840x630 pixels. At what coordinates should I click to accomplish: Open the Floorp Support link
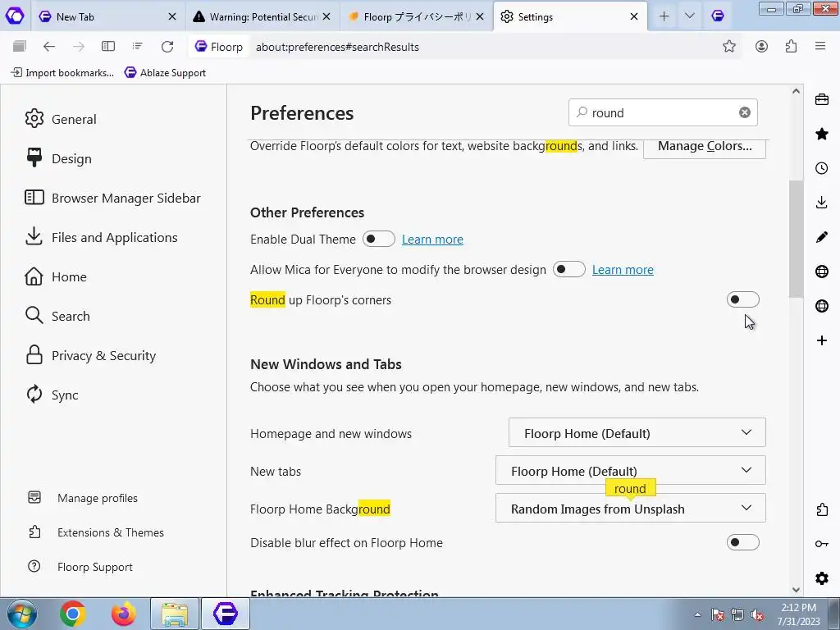80,567
